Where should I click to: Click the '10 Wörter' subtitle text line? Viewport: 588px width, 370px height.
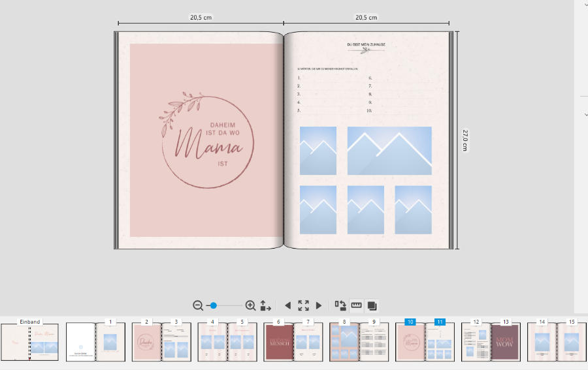pos(327,69)
